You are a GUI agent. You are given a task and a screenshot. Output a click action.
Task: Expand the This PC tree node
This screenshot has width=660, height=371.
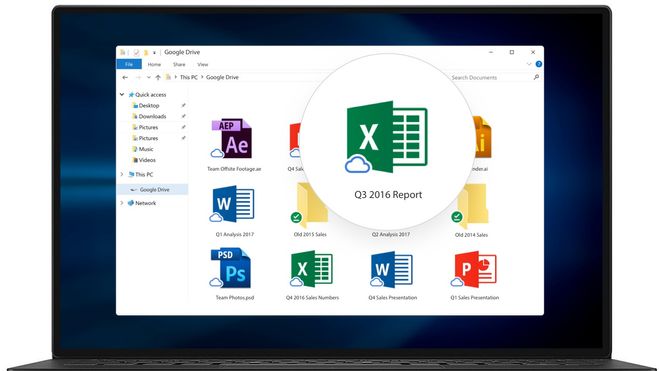[122, 174]
